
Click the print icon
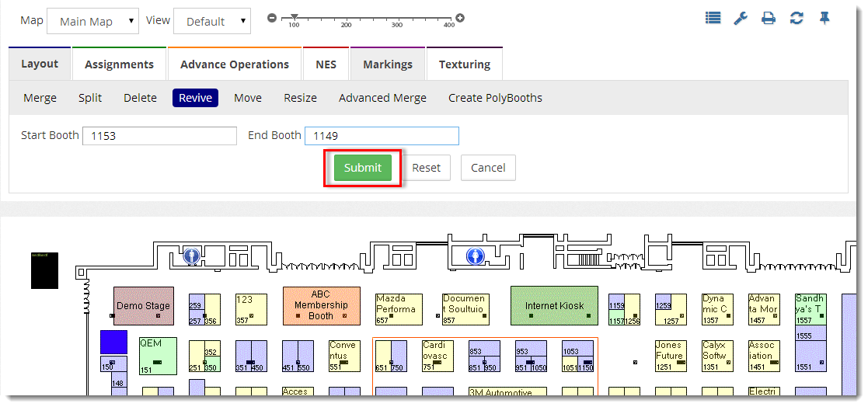tap(769, 18)
